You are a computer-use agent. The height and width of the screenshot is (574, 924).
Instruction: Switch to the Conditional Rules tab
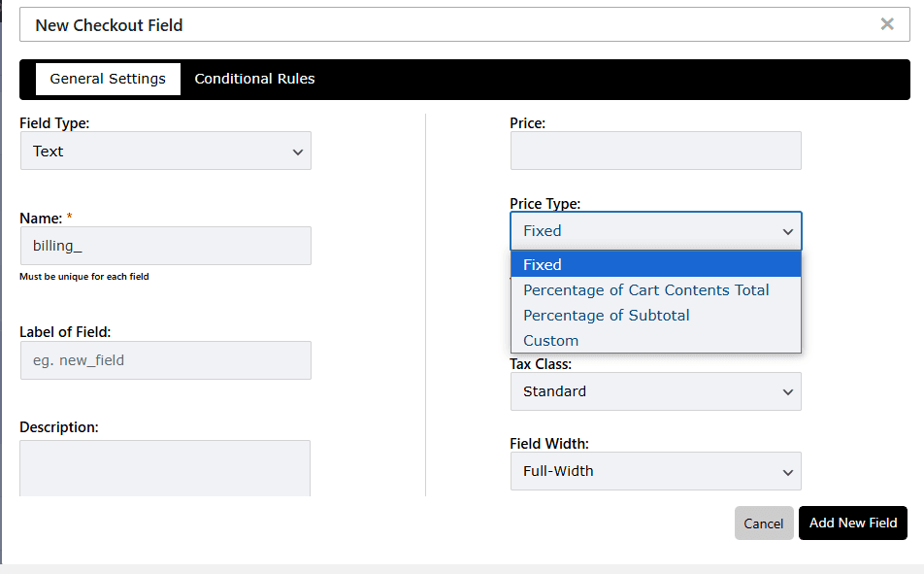click(254, 79)
